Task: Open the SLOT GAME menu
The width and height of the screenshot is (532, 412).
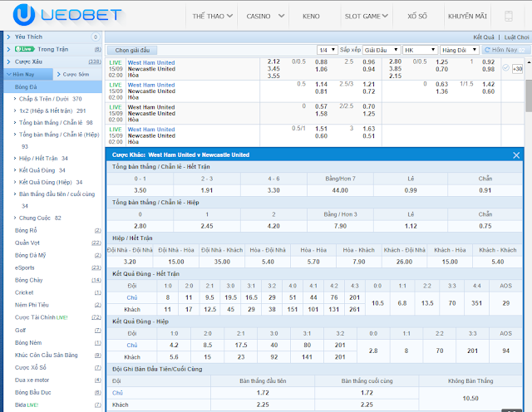Action: pyautogui.click(x=366, y=16)
